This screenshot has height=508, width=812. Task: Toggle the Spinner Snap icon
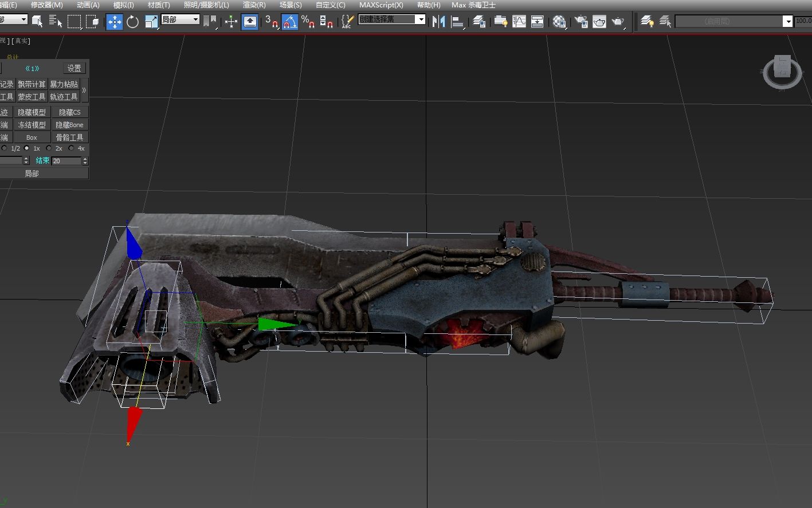[327, 22]
